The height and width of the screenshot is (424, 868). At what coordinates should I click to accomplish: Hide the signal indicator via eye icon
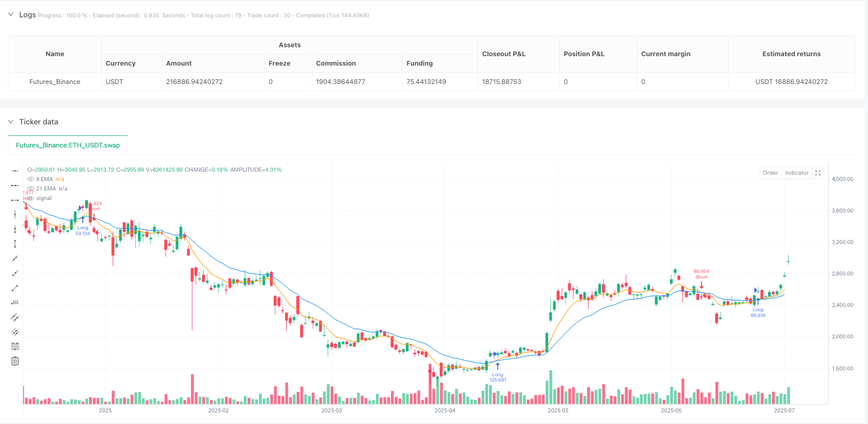31,198
